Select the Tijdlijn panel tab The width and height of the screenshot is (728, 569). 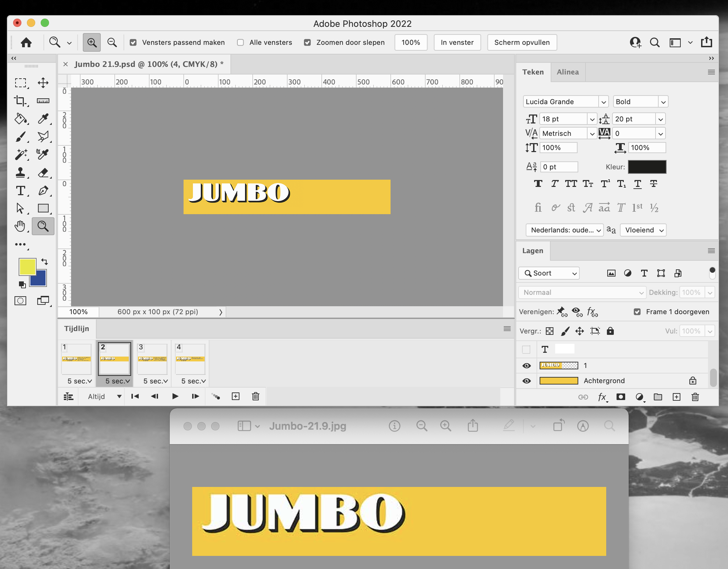[77, 329]
